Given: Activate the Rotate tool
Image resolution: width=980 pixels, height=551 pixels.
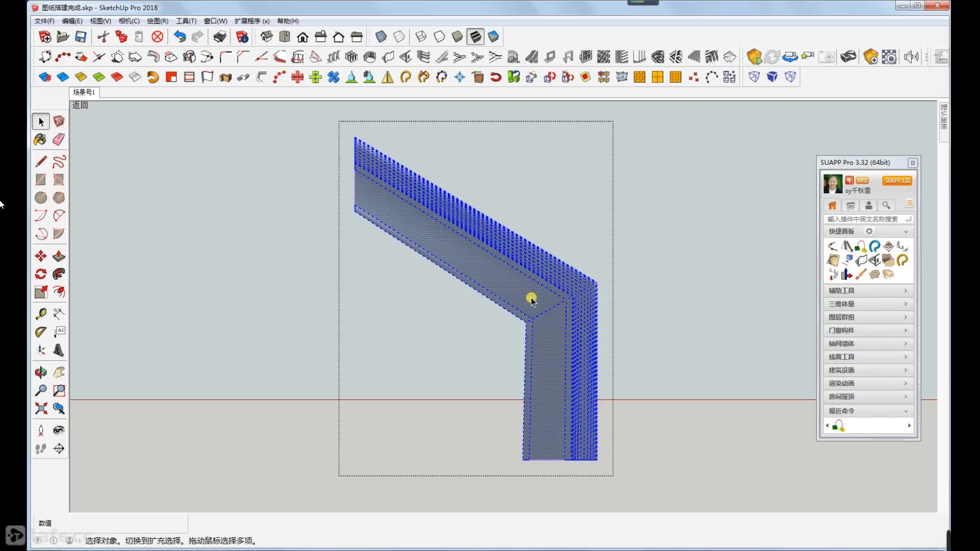Looking at the screenshot, I should pyautogui.click(x=41, y=274).
